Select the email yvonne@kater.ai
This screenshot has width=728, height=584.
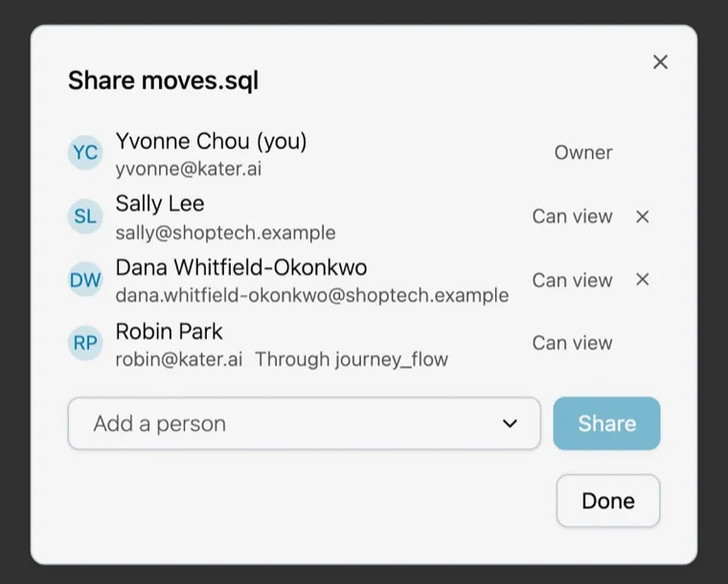tap(189, 168)
